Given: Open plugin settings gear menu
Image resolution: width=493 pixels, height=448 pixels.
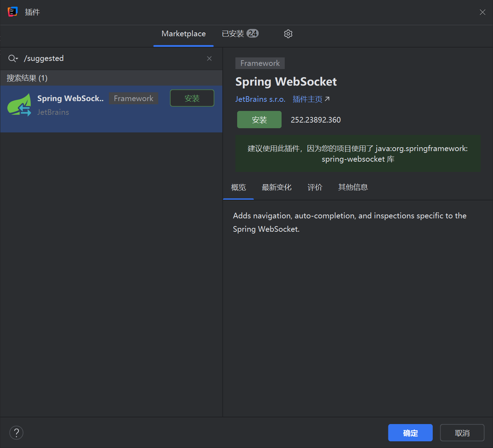Looking at the screenshot, I should point(288,34).
